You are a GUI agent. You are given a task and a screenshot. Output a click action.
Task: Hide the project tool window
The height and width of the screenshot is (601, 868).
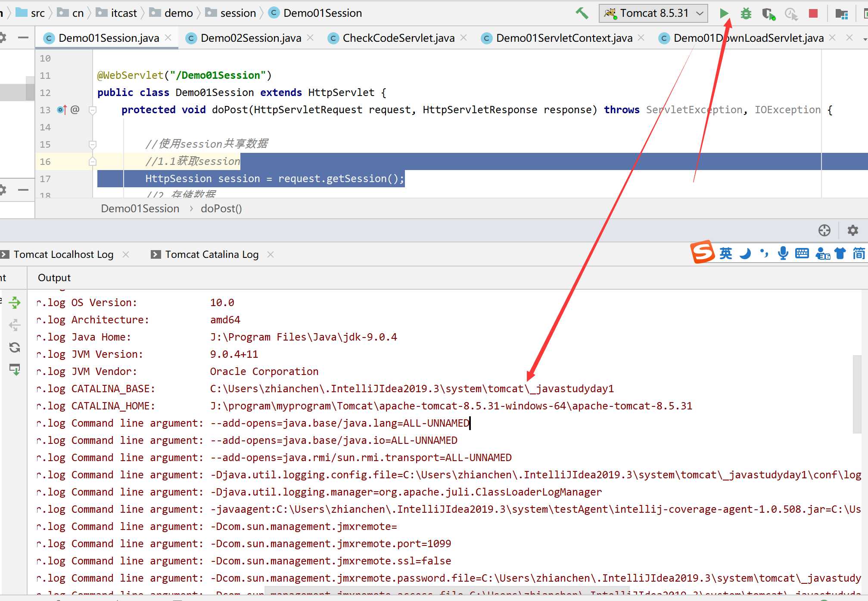point(23,38)
